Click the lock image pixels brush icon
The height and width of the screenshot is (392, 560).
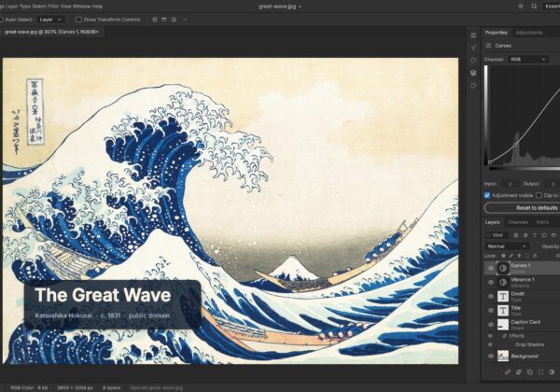coord(511,256)
